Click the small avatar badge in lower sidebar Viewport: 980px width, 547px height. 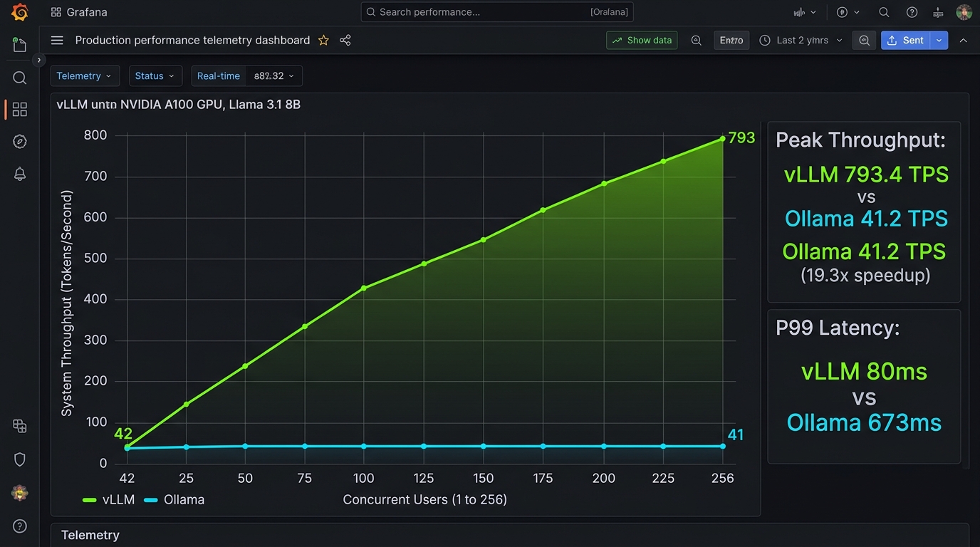click(20, 492)
